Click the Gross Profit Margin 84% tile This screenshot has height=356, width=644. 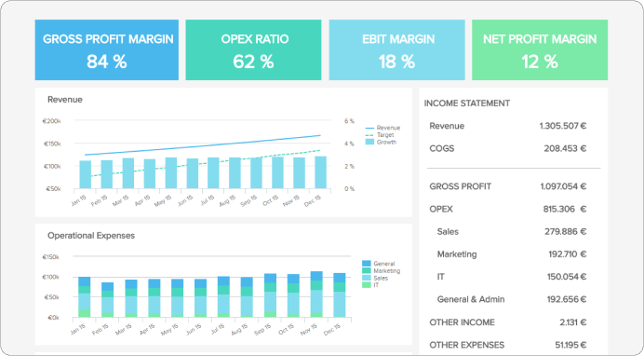tap(107, 49)
